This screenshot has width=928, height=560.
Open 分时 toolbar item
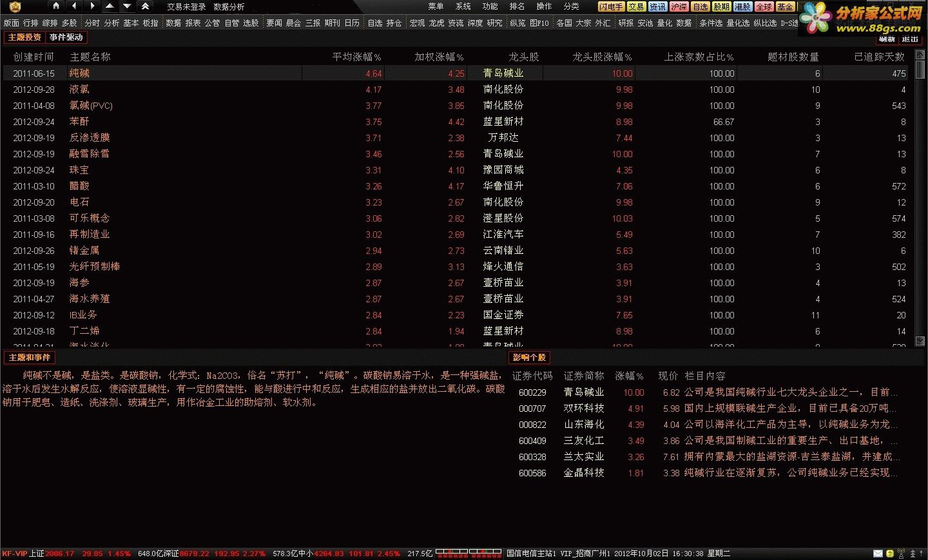[92, 23]
